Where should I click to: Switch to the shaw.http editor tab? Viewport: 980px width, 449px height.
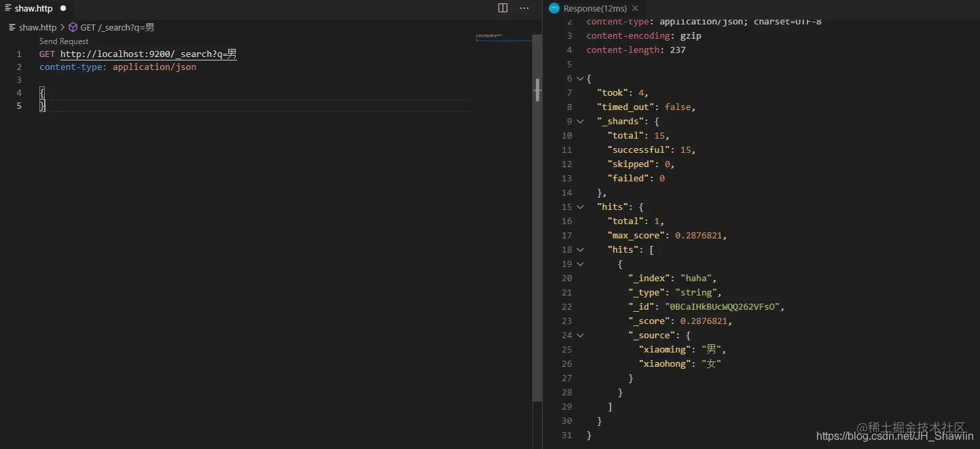click(34, 9)
